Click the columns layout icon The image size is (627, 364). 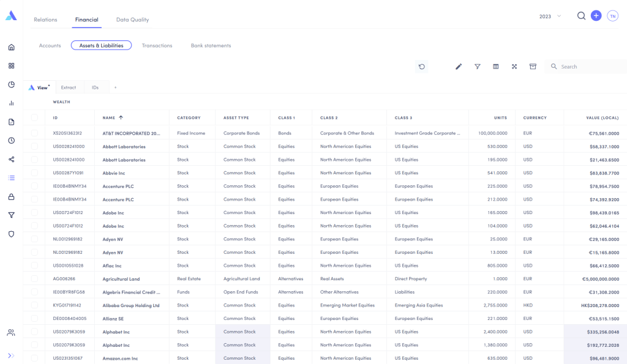[x=496, y=67]
